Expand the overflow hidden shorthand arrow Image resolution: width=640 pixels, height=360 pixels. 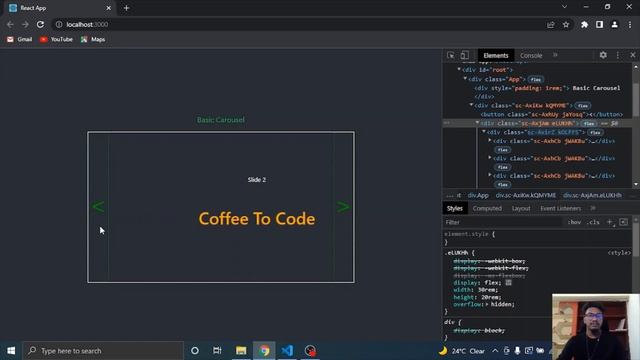pyautogui.click(x=487, y=304)
